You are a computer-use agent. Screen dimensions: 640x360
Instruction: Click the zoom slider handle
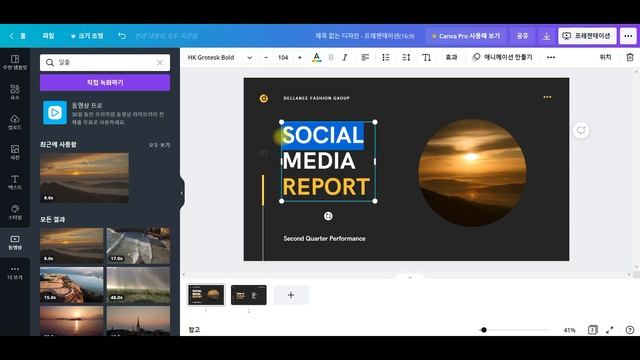(x=484, y=330)
